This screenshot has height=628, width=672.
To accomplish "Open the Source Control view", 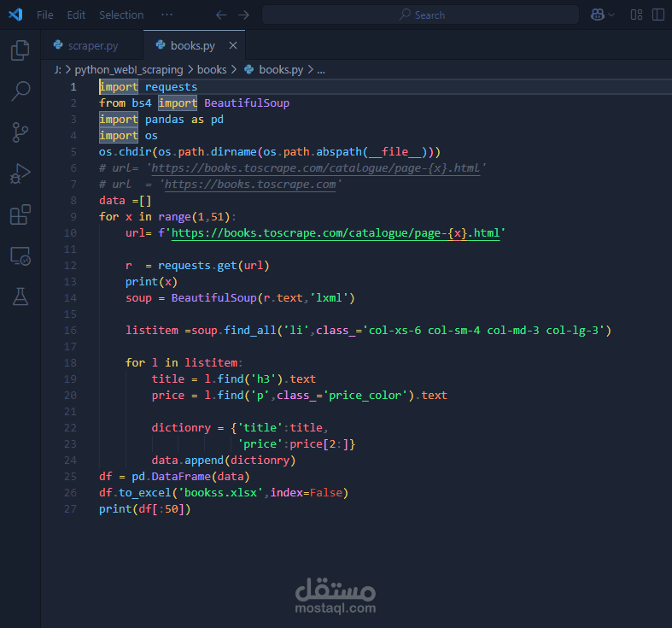I will (x=20, y=132).
